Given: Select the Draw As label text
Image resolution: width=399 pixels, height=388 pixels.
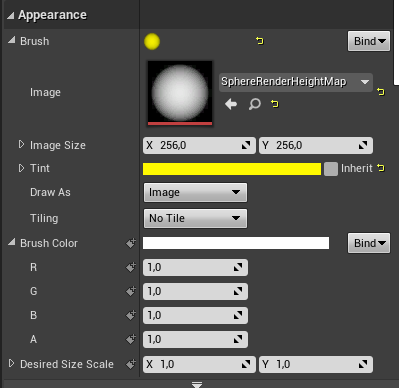Looking at the screenshot, I should 50,192.
